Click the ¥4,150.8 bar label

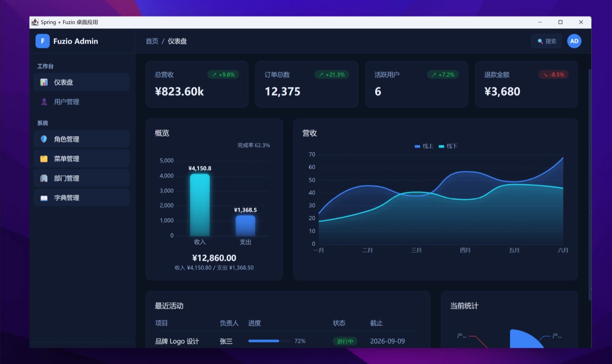click(200, 168)
